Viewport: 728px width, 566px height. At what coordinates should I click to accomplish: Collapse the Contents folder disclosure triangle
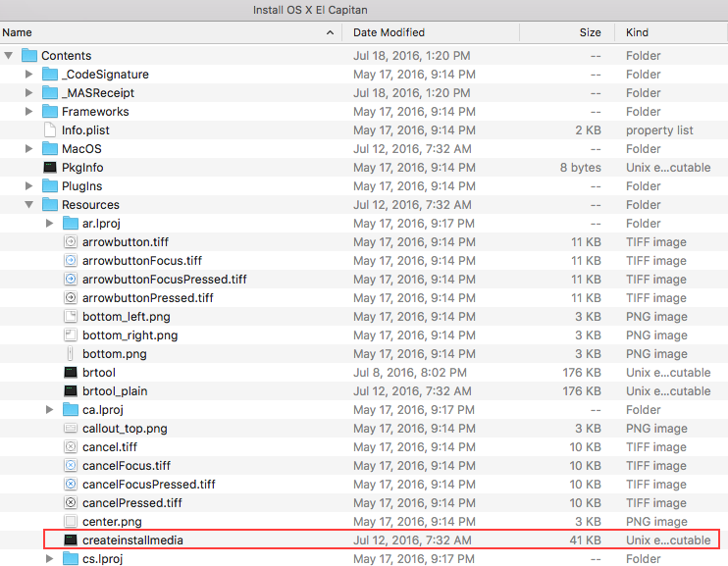click(9, 55)
